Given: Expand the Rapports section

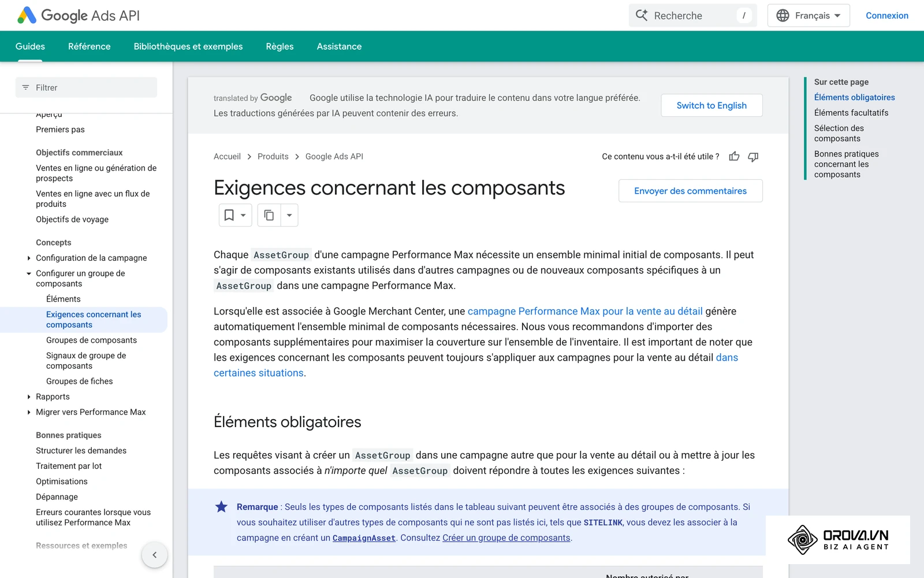Looking at the screenshot, I should pos(29,397).
